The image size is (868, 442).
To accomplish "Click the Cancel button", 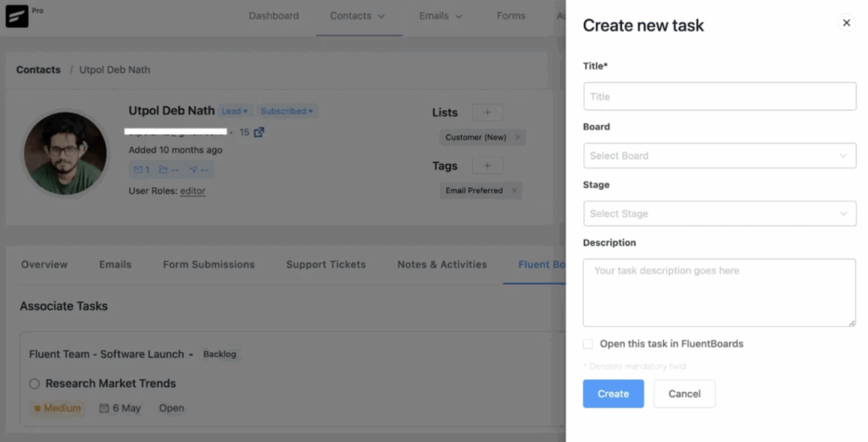I will [684, 394].
